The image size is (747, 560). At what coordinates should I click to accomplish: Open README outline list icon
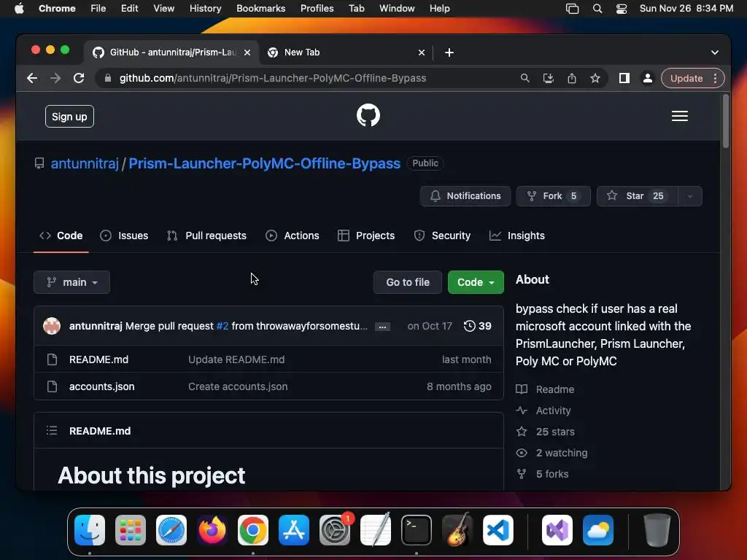[x=52, y=430]
